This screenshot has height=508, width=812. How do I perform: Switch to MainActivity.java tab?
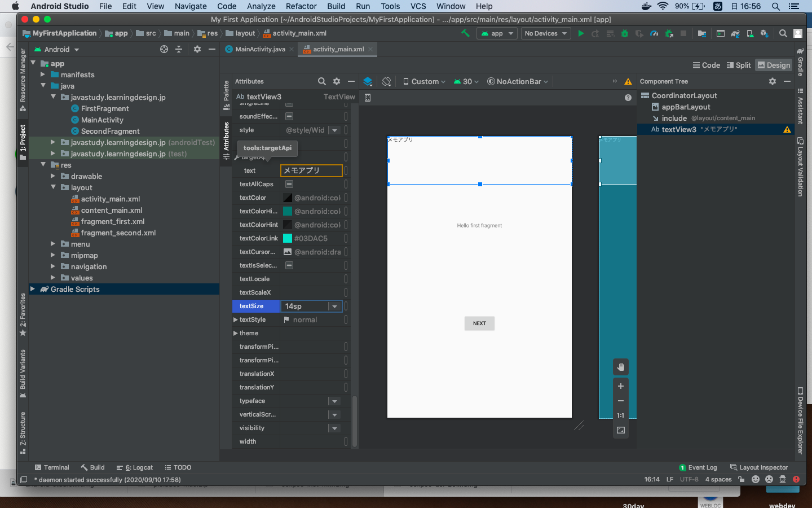click(260, 49)
